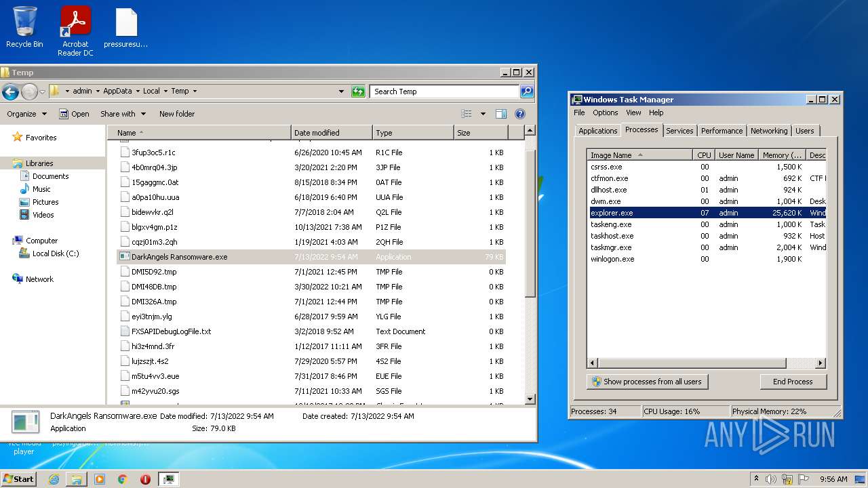Select the DarkAngels Ransomware.exe file icon

(x=124, y=257)
